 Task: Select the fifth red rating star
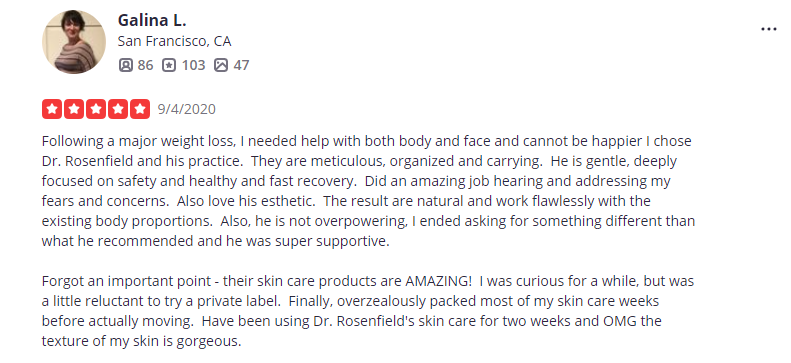tap(140, 109)
